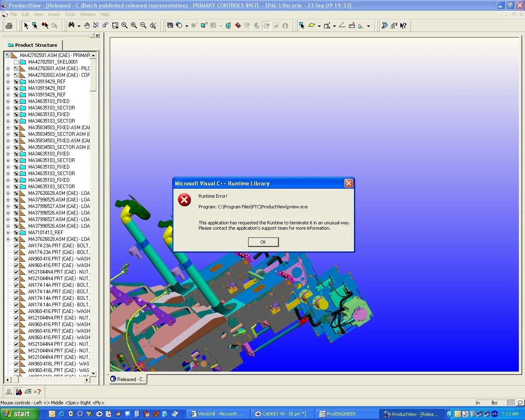Click the Zoom in magnifier icon
The width and height of the screenshot is (525, 420).
134,25
